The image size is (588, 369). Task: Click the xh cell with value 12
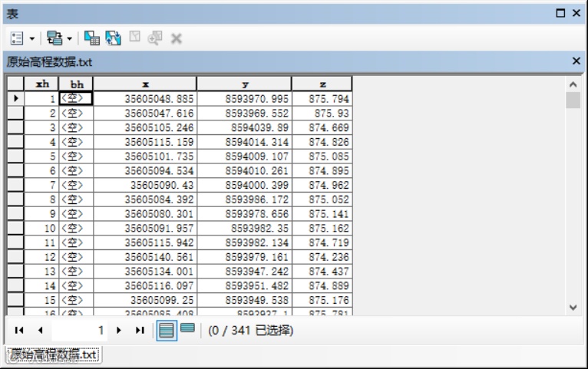click(41, 257)
